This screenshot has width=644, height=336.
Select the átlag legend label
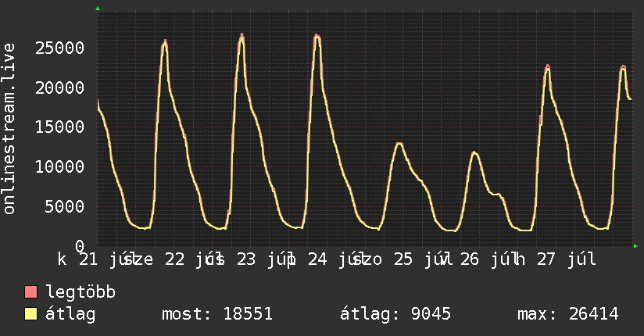point(70,314)
